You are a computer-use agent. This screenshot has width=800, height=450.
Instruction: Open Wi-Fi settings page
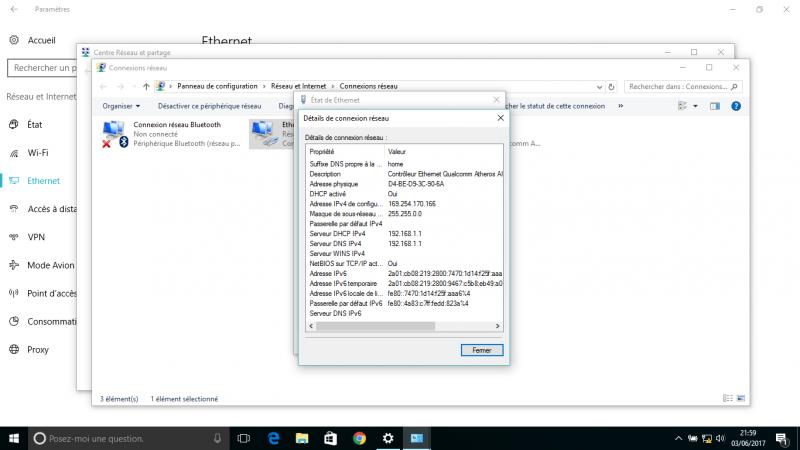click(x=38, y=153)
